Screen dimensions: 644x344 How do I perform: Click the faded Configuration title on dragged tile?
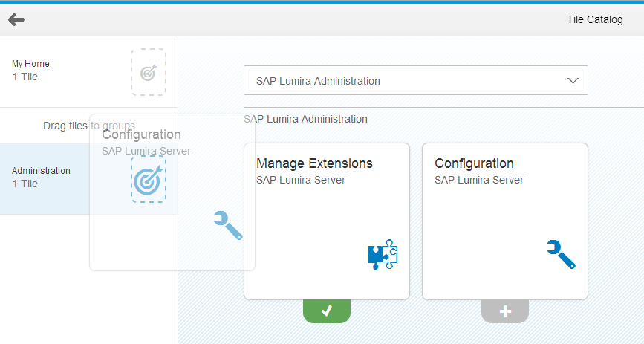click(141, 134)
